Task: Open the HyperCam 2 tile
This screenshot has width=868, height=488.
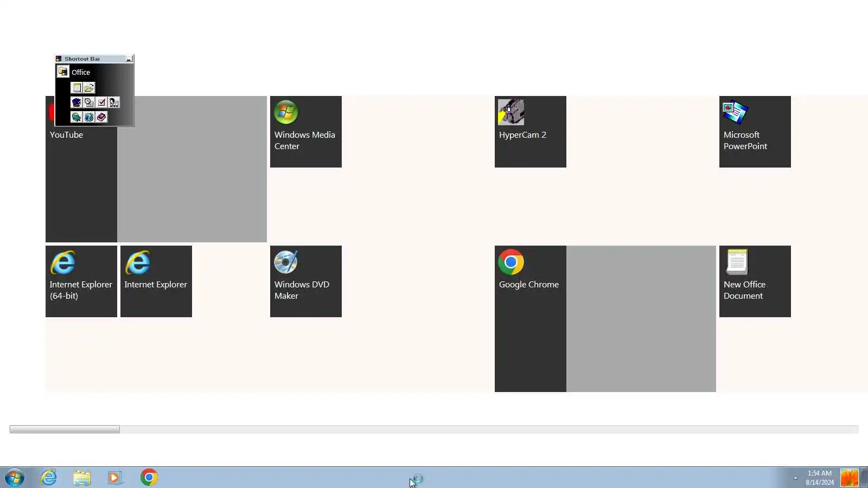Action: tap(531, 132)
